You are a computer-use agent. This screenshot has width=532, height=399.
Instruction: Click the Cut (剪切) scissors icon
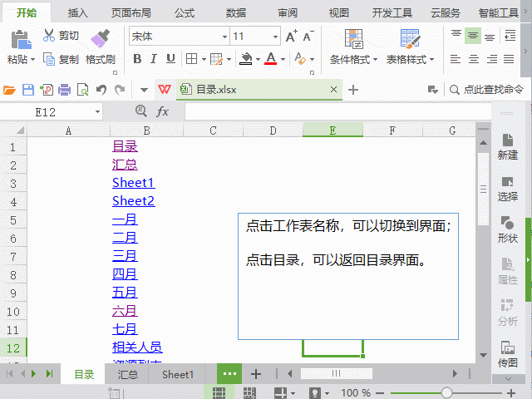click(49, 36)
